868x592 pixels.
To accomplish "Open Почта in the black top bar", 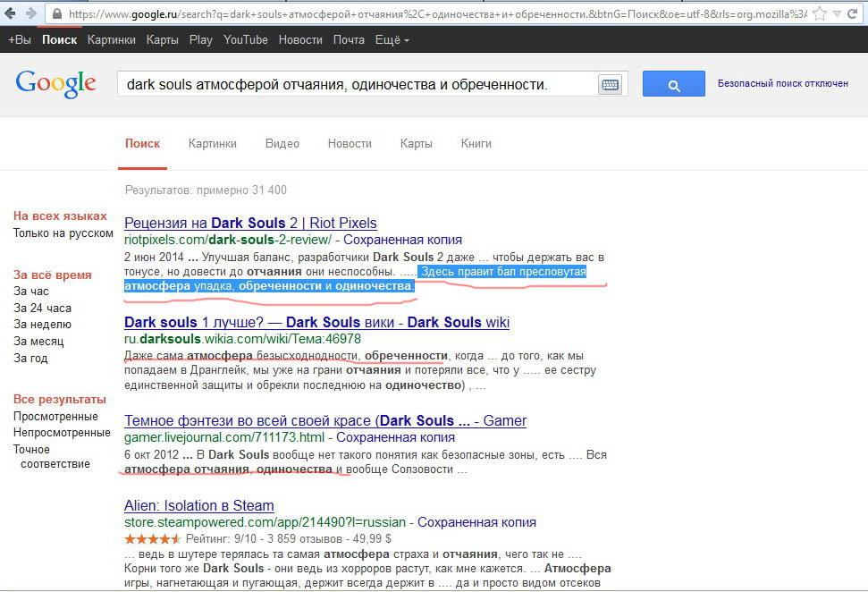I will tap(349, 40).
